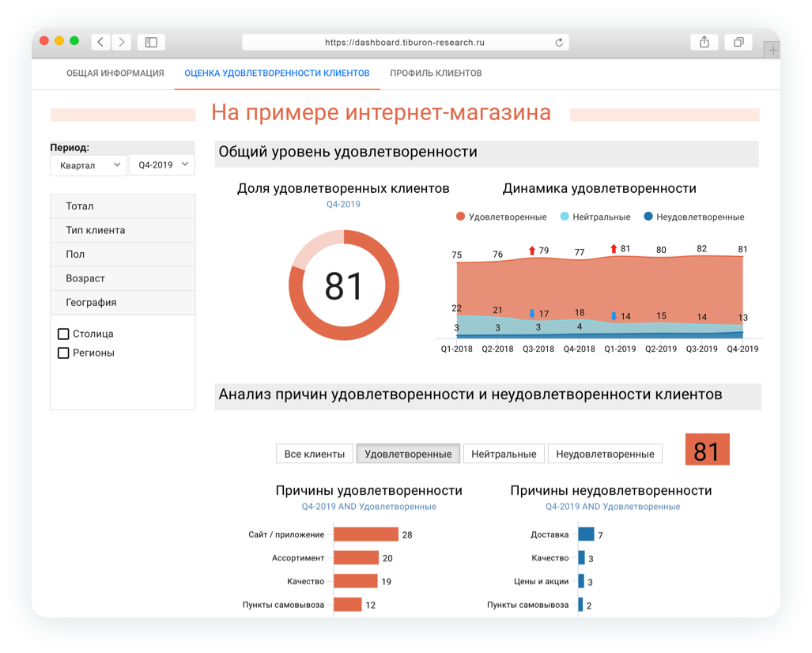The image size is (812, 653).
Task: Open a new tab with the plus icon
Action: pos(772,51)
